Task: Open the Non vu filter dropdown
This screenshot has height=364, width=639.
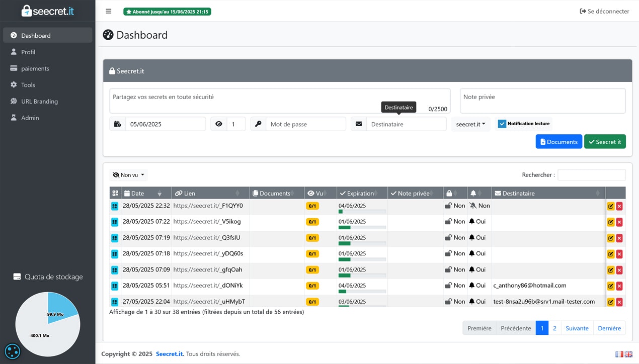Action: [x=129, y=175]
